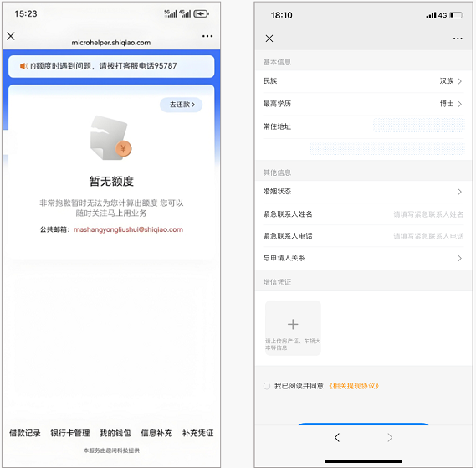Image resolution: width=476 pixels, height=468 pixels.
Task: Tap the 去还款 button
Action: coord(182,105)
